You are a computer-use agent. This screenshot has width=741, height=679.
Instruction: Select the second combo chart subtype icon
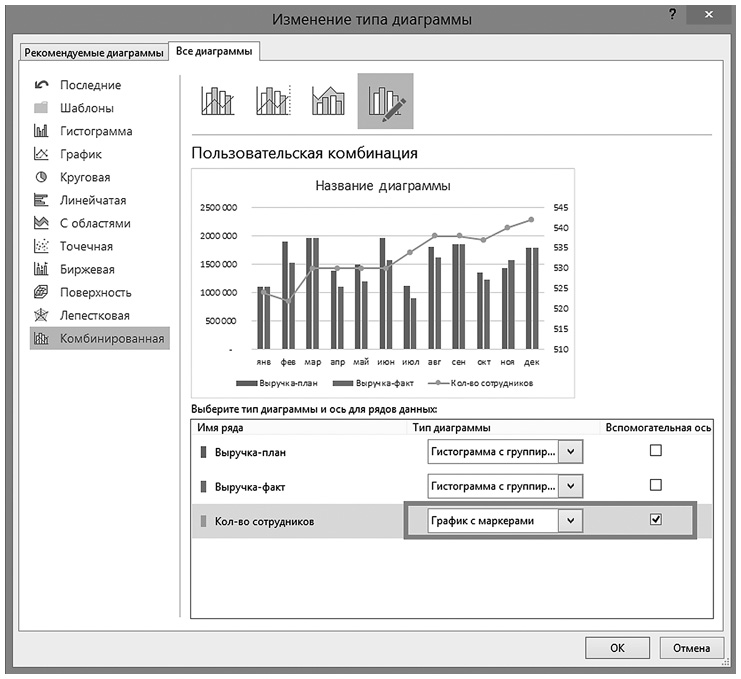[272, 101]
